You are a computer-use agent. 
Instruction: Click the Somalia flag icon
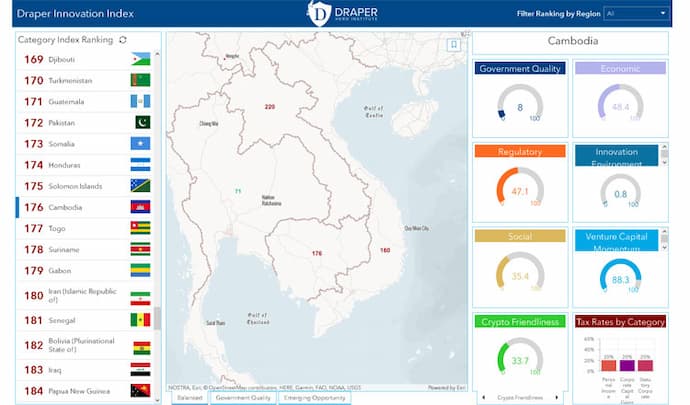(x=140, y=144)
